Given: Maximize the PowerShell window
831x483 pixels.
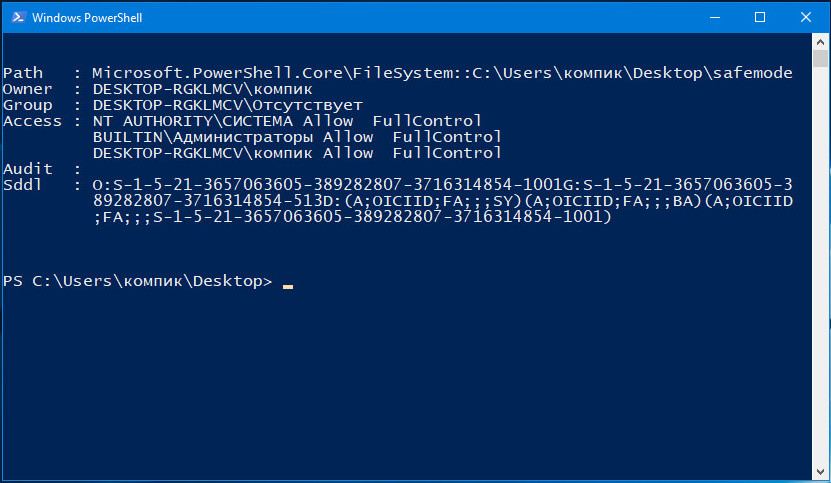Looking at the screenshot, I should coord(760,17).
